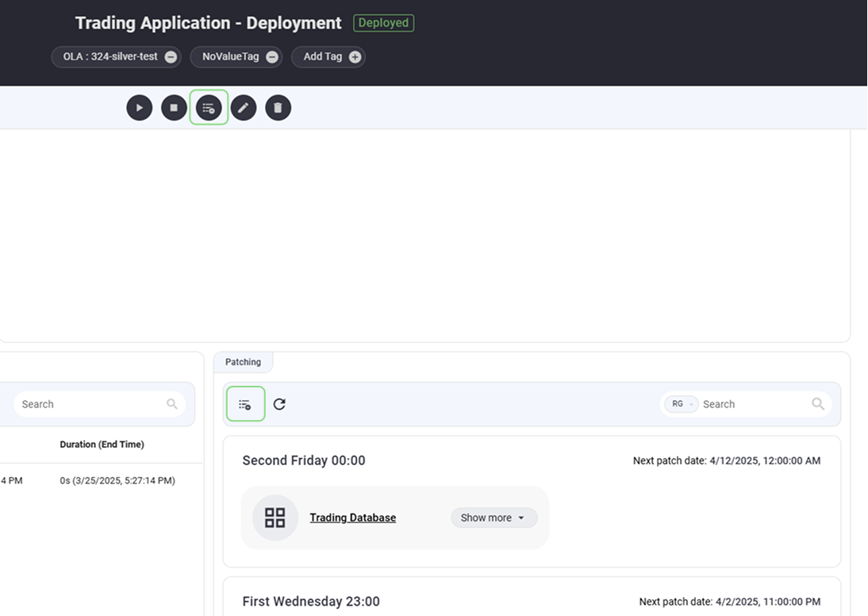Click the Add Tag plus button

[355, 57]
